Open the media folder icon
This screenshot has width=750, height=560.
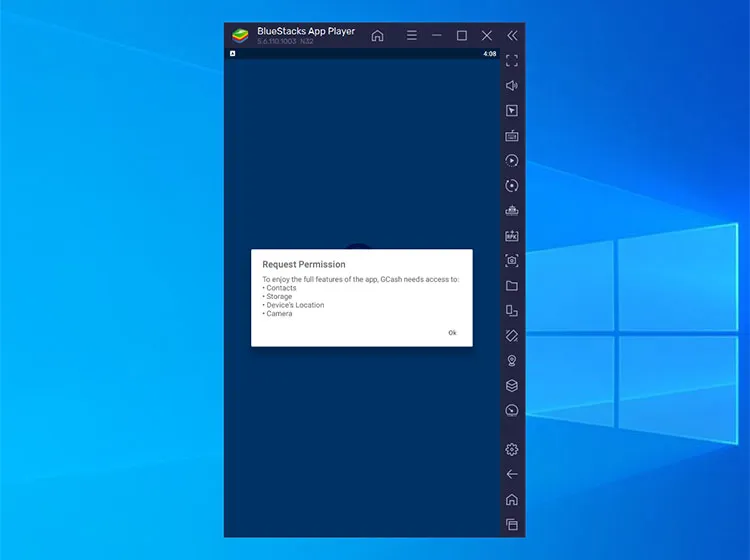pos(512,286)
